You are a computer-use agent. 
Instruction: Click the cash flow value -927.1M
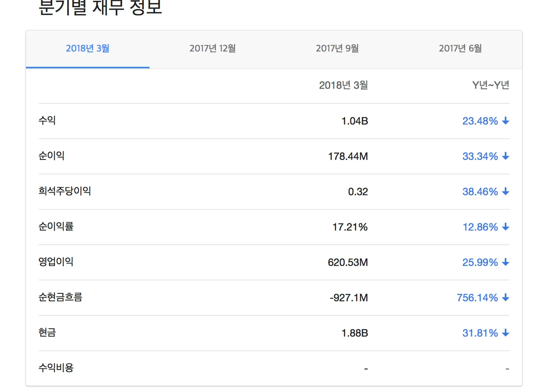pyautogui.click(x=349, y=298)
